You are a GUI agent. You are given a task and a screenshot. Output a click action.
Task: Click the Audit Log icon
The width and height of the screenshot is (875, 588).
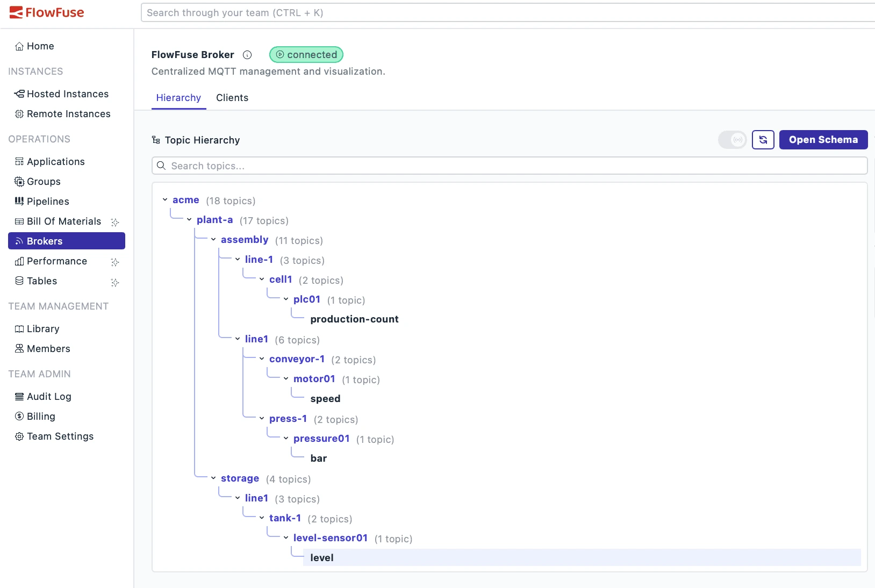(x=19, y=397)
